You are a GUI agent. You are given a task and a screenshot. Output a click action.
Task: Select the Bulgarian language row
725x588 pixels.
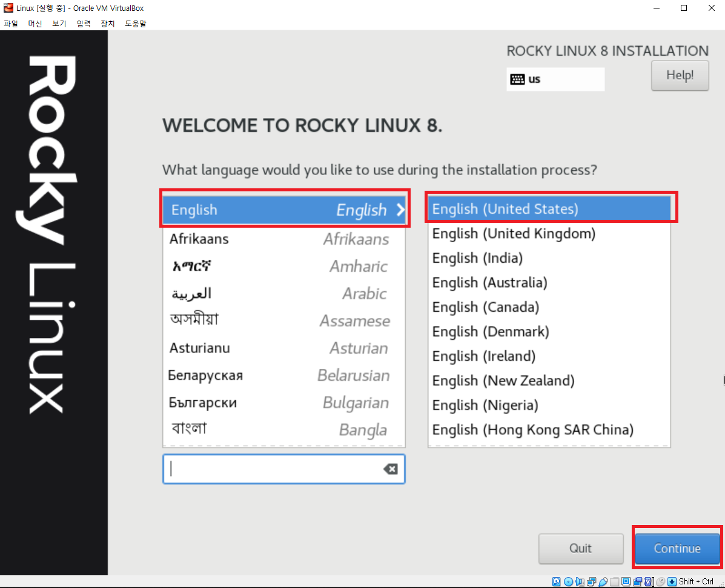coord(284,403)
